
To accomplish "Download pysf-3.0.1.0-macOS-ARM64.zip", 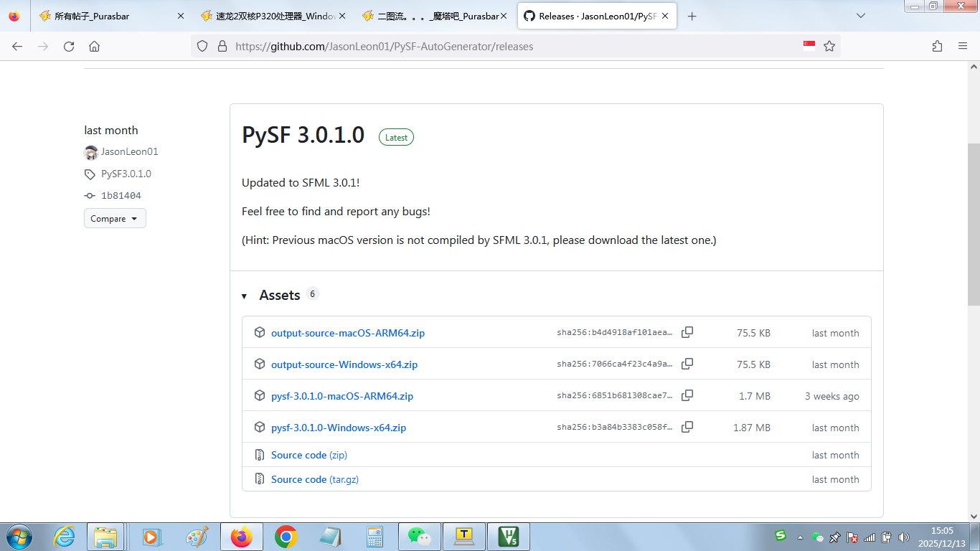I will (x=341, y=396).
